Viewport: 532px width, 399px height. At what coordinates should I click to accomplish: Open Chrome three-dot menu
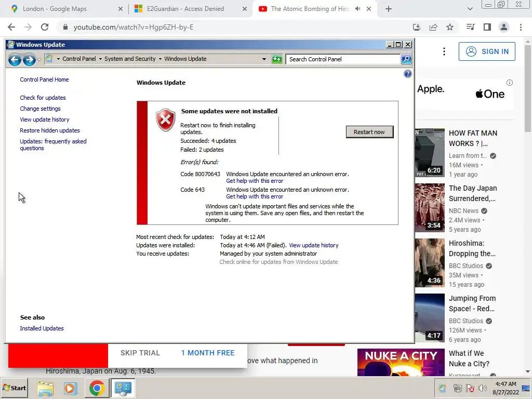click(x=521, y=27)
